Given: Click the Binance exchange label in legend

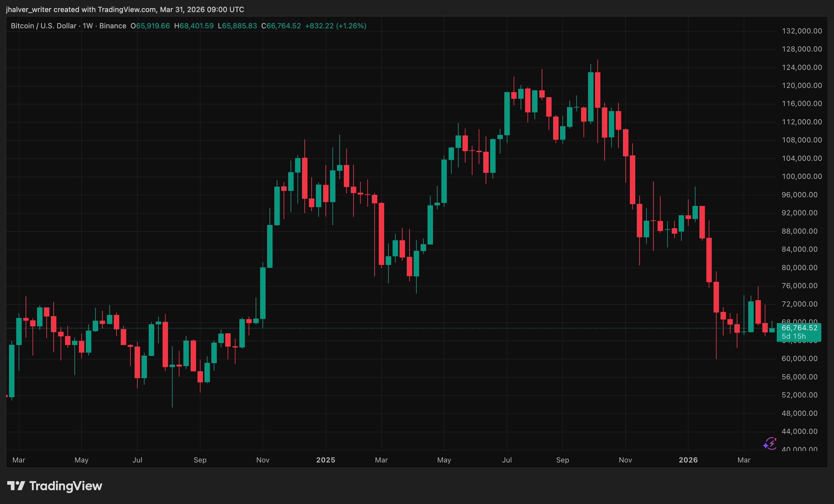Looking at the screenshot, I should point(112,26).
